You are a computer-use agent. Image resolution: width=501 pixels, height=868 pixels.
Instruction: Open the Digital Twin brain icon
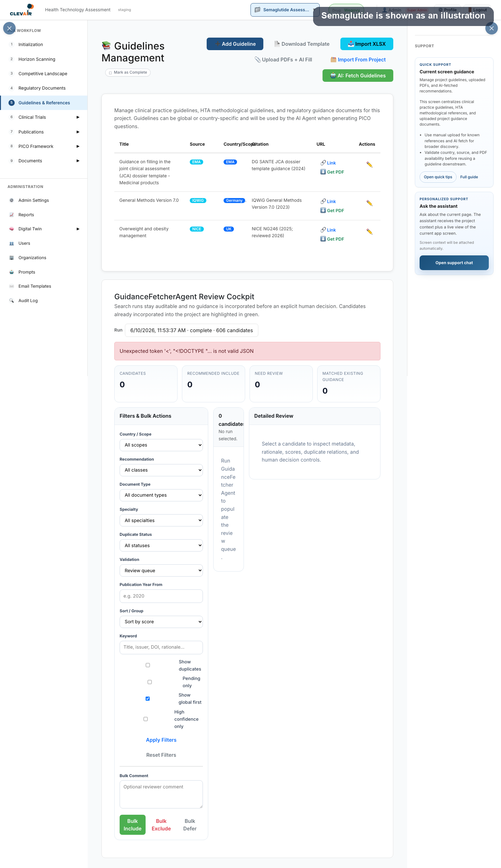click(x=11, y=229)
